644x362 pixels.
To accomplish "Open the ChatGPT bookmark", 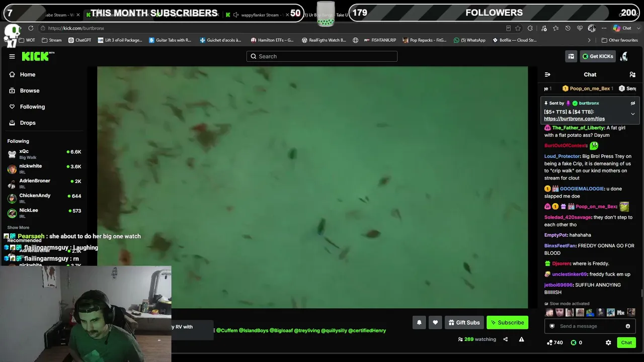I will coord(80,40).
